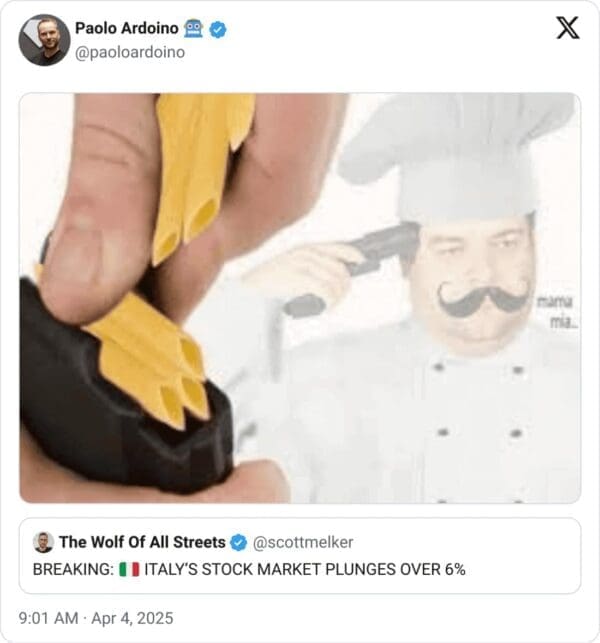Open the quoted BREAKING stock market tweet text

[249, 570]
